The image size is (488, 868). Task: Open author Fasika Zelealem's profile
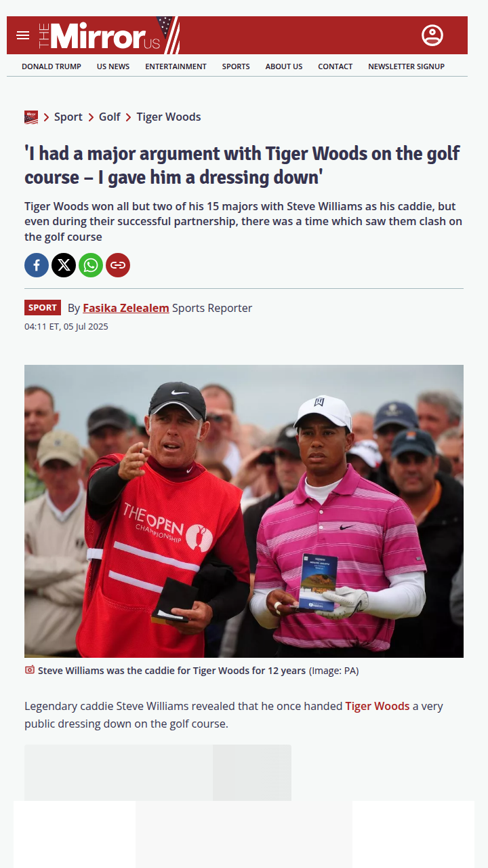[126, 308]
